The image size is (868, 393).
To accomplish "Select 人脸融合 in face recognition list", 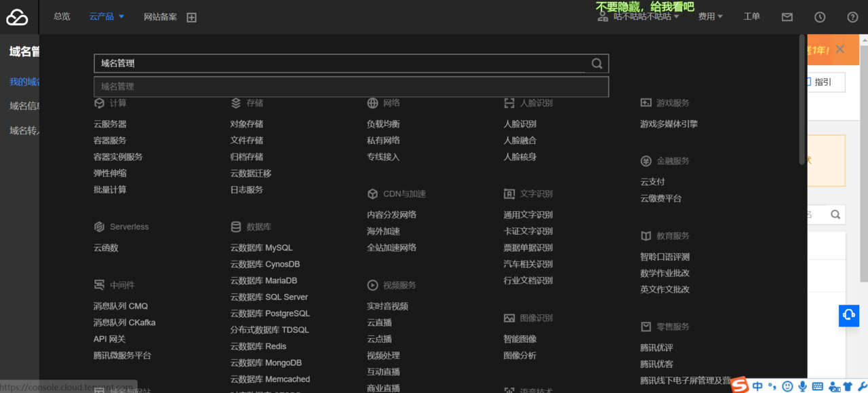I will point(520,141).
